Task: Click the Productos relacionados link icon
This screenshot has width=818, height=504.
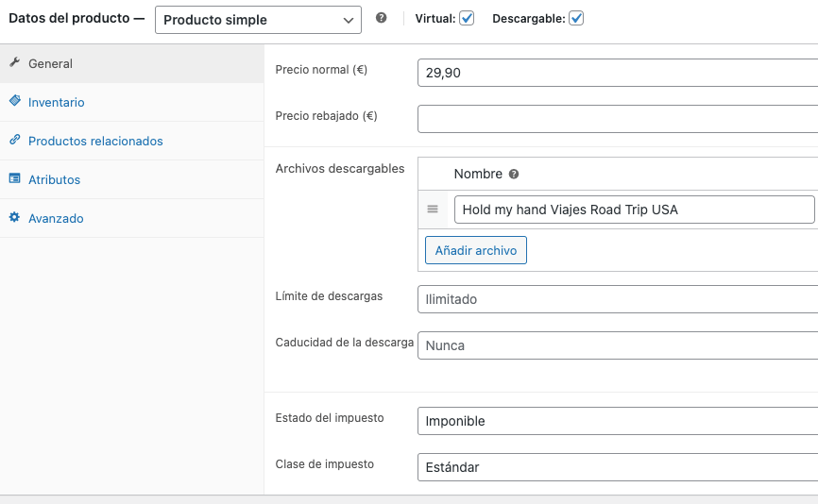Action: (14, 140)
